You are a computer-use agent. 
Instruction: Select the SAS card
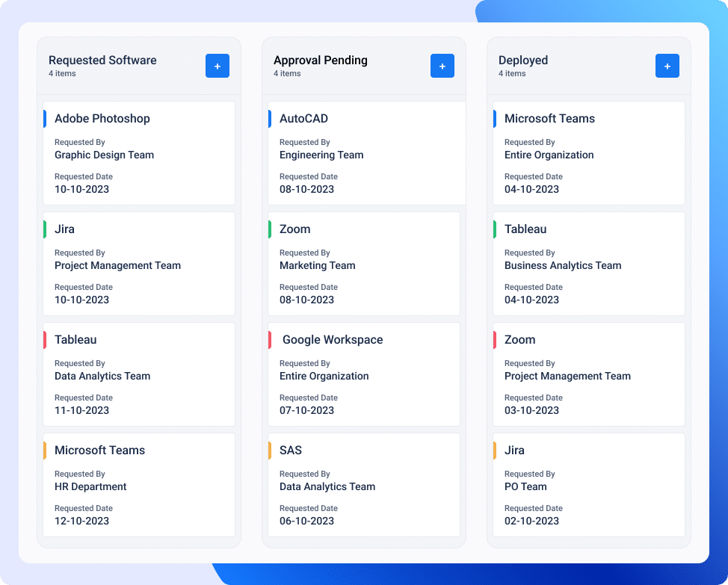click(364, 485)
